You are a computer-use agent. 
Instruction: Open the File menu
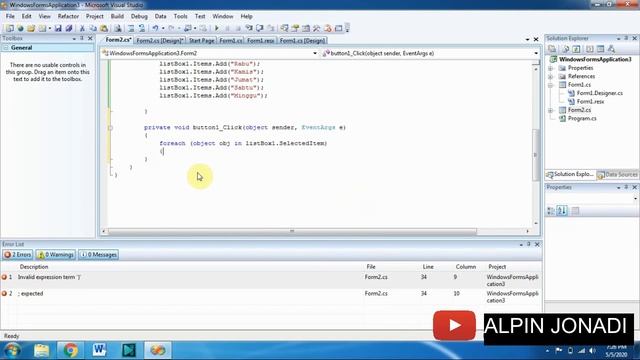point(10,16)
